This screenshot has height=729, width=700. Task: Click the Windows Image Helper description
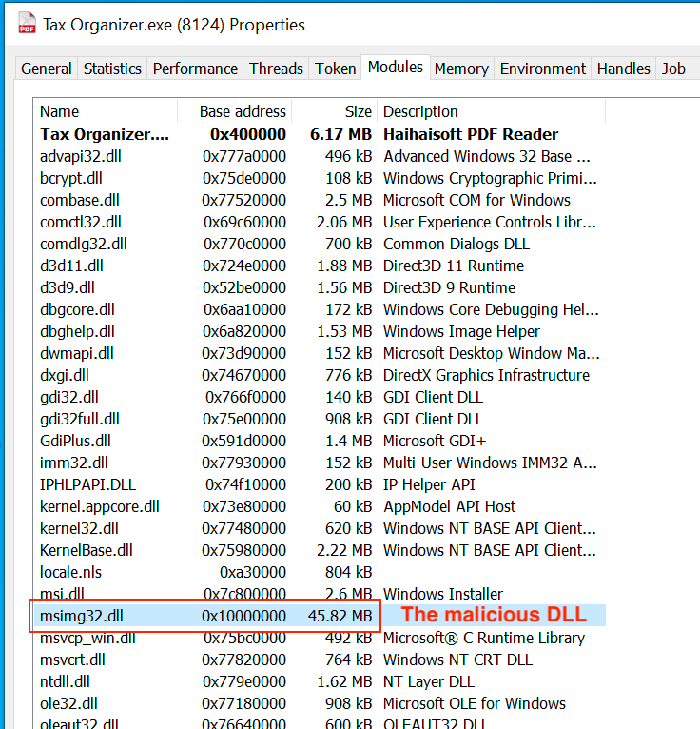point(461,331)
